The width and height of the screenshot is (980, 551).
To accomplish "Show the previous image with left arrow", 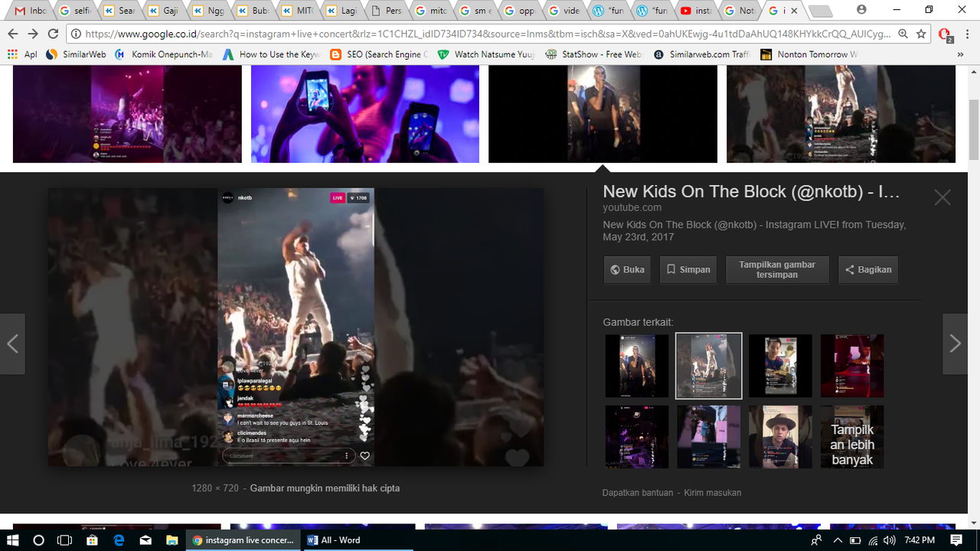I will [12, 344].
